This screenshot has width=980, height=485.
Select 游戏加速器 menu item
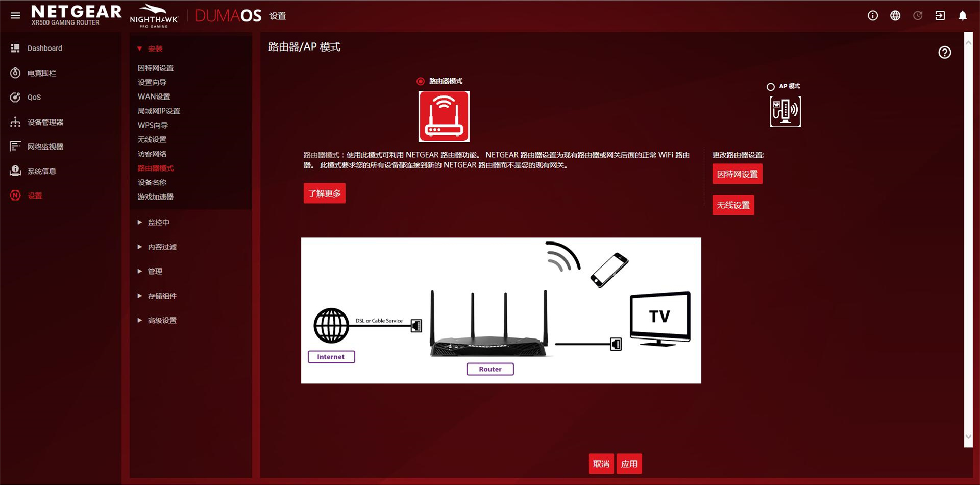tap(156, 197)
